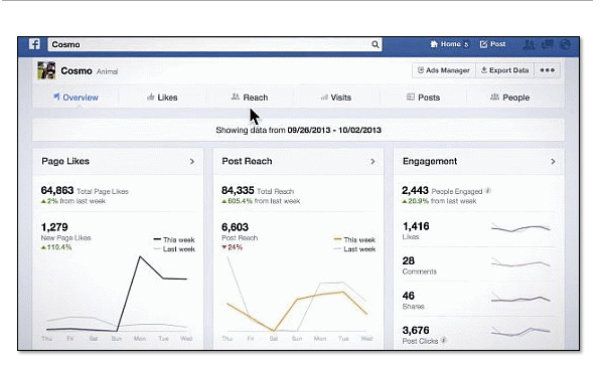The height and width of the screenshot is (370, 600).
Task: Click the Cosmo page profile thumbnail
Action: click(46, 70)
